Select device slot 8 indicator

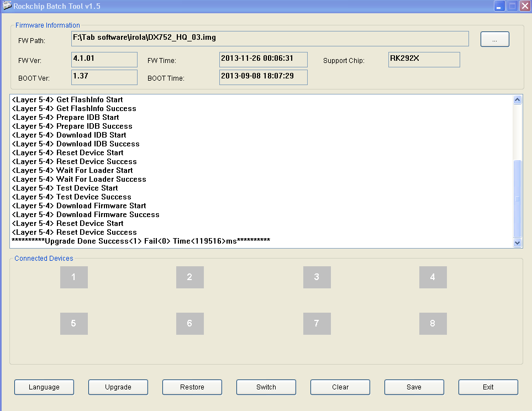pos(433,324)
